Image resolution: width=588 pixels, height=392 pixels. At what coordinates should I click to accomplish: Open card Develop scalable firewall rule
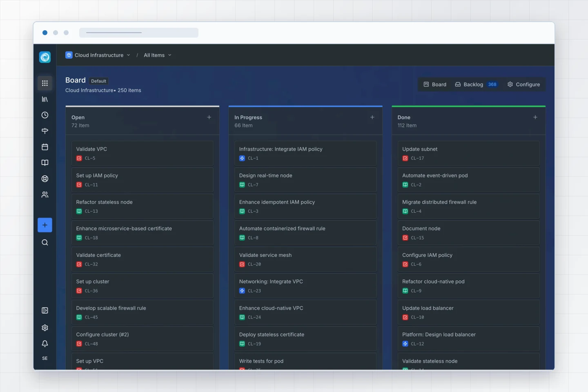(143, 312)
